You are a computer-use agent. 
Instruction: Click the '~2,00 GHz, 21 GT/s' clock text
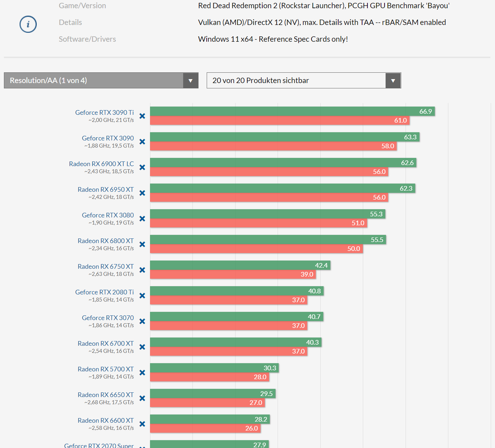point(111,120)
